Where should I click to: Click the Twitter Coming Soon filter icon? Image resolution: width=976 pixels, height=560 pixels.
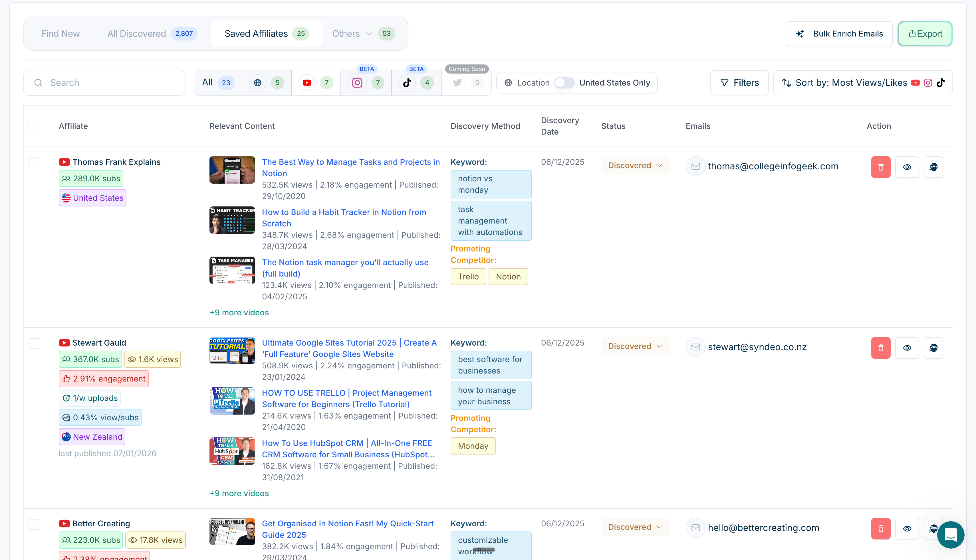[457, 82]
